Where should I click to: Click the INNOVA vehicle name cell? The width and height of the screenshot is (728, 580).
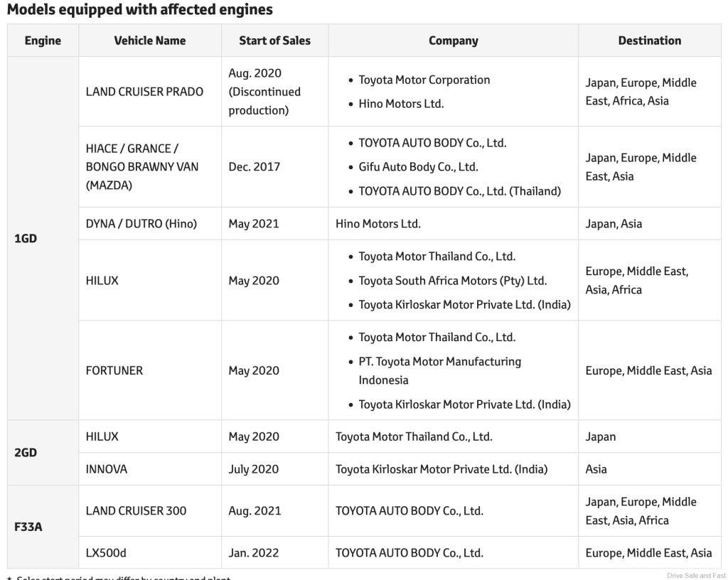(106, 469)
